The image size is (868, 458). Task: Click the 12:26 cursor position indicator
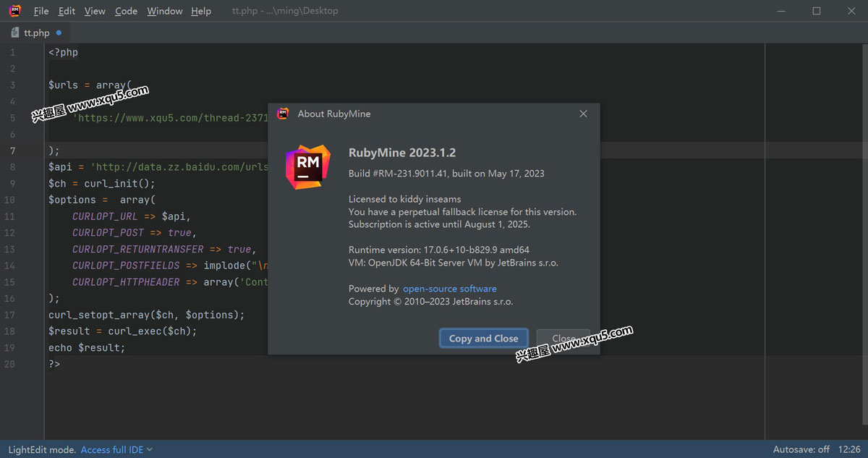[849, 449]
